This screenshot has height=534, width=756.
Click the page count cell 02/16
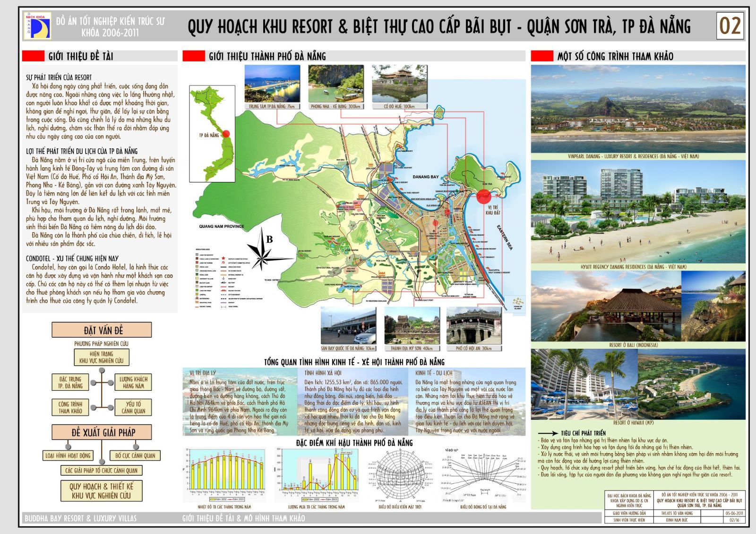(x=734, y=520)
